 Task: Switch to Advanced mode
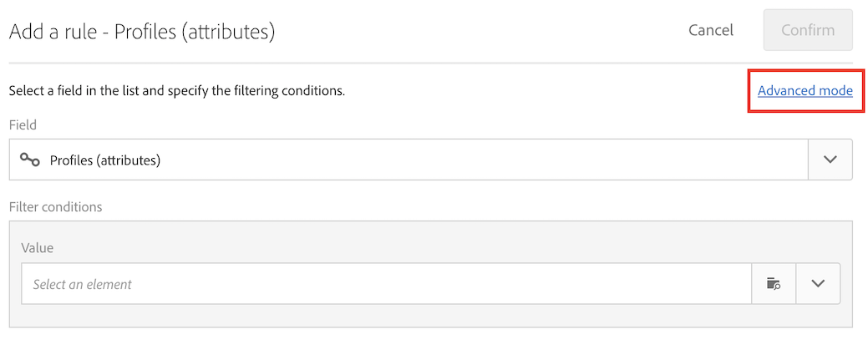click(x=805, y=90)
